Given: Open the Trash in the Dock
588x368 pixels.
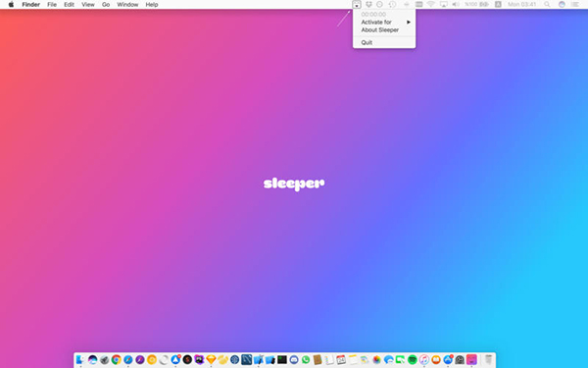Looking at the screenshot, I should tap(488, 360).
